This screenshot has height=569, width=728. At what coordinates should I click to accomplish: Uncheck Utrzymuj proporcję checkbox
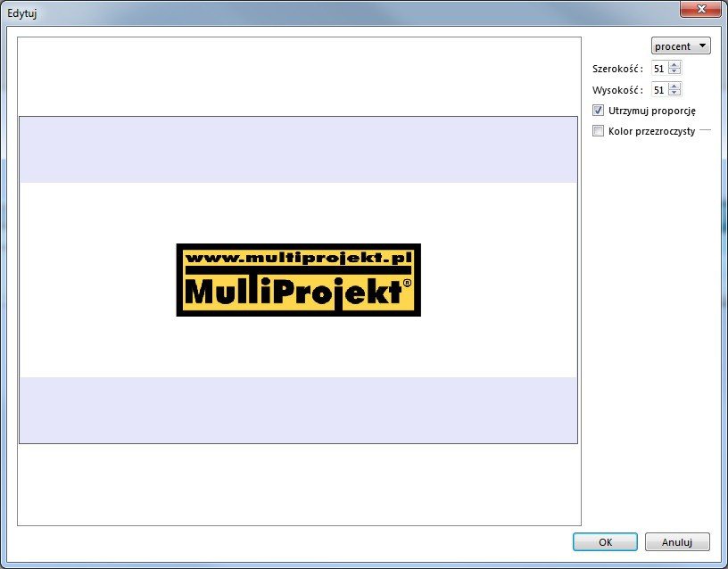coord(598,111)
